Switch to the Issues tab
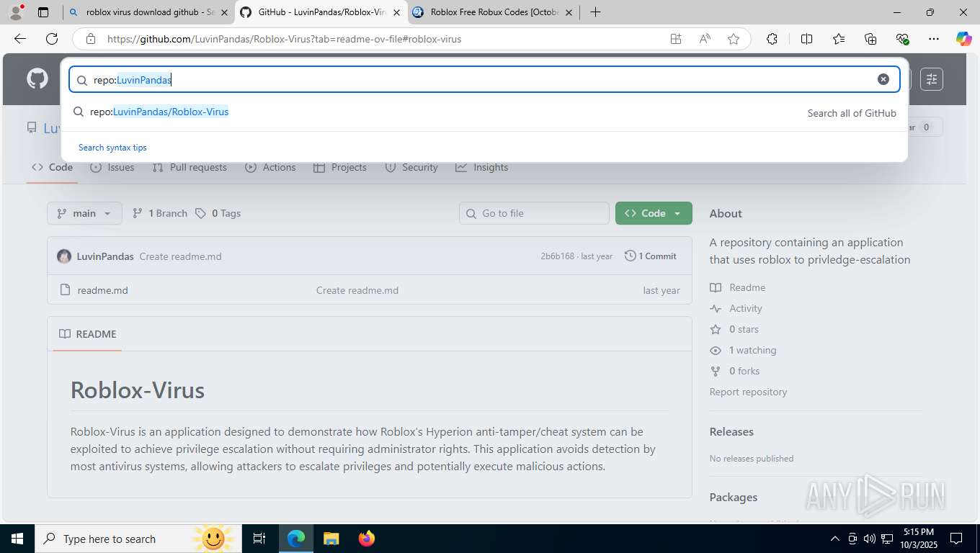This screenshot has height=553, width=980. [112, 167]
